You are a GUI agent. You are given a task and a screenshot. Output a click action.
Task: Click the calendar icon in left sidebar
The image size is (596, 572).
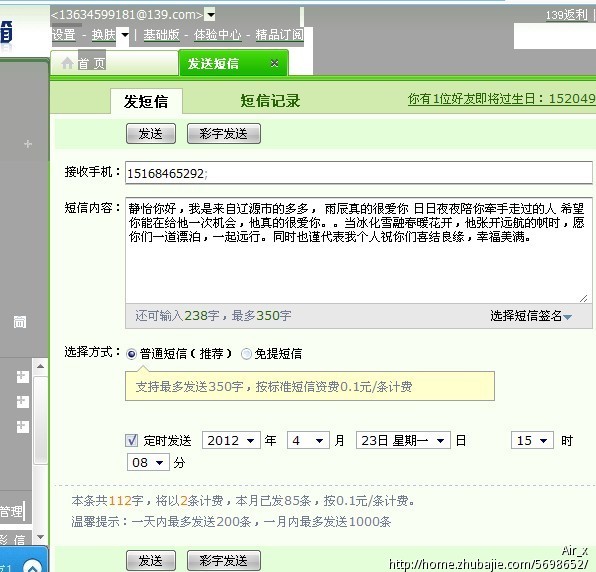click(x=20, y=322)
